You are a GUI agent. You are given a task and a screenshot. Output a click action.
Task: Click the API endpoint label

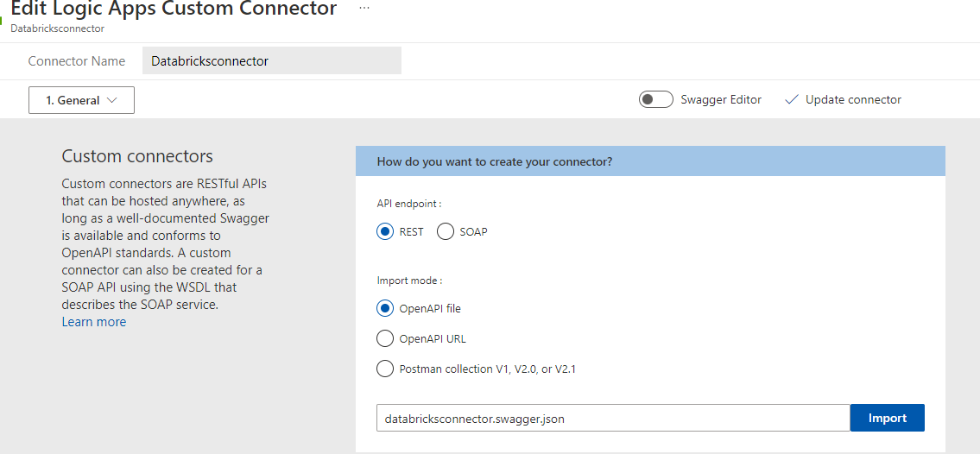tap(409, 205)
